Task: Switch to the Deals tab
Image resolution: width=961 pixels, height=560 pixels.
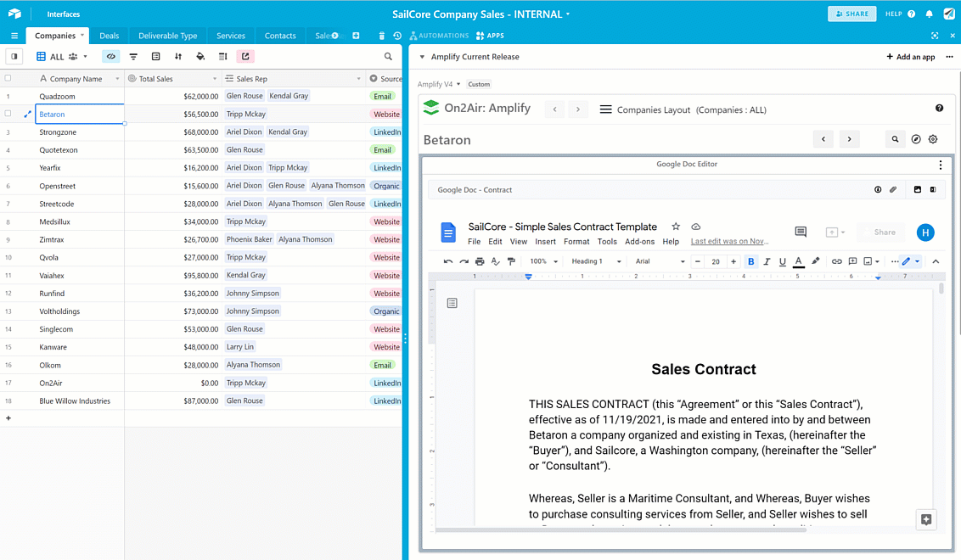Action: point(110,36)
